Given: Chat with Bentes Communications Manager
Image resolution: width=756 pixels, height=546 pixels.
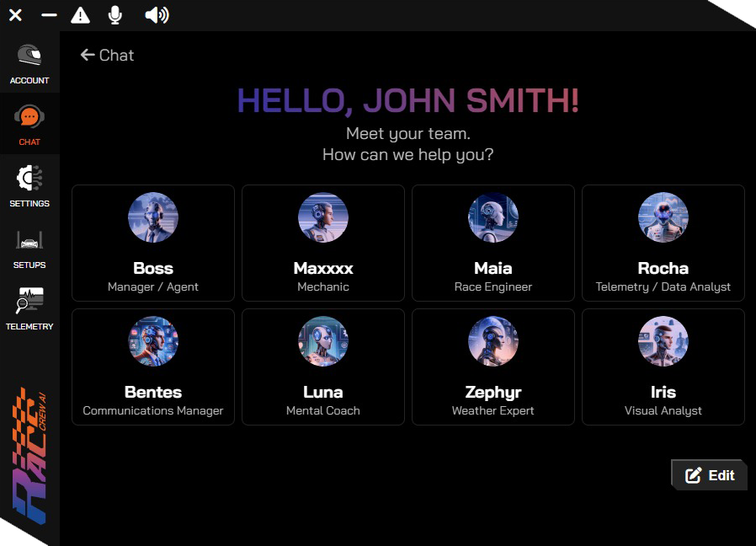Looking at the screenshot, I should [153, 367].
